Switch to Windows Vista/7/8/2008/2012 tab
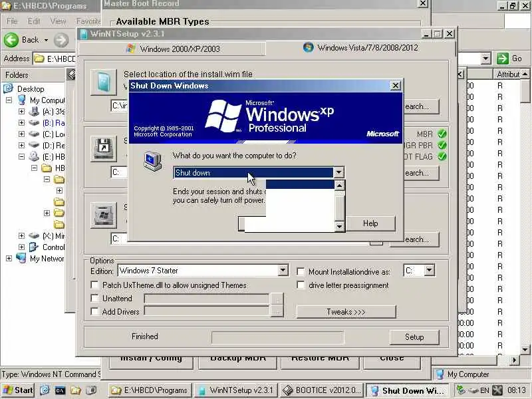The height and width of the screenshot is (399, 532). click(x=360, y=48)
